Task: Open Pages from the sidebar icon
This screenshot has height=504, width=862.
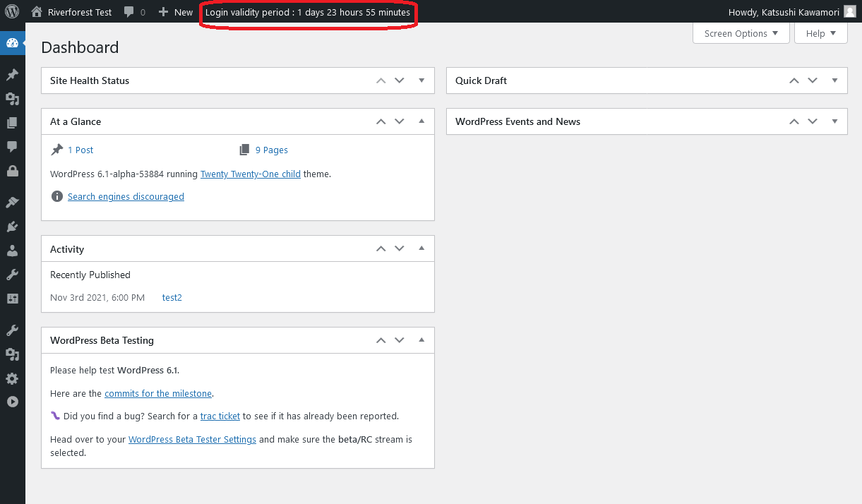Action: 12,123
